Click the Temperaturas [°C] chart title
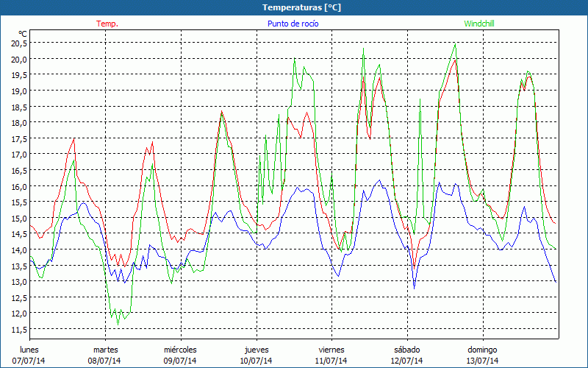 pyautogui.click(x=302, y=7)
